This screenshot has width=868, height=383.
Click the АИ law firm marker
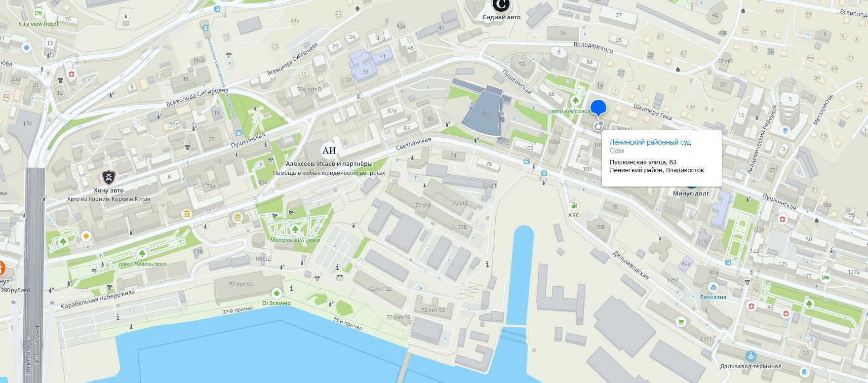pyautogui.click(x=329, y=151)
